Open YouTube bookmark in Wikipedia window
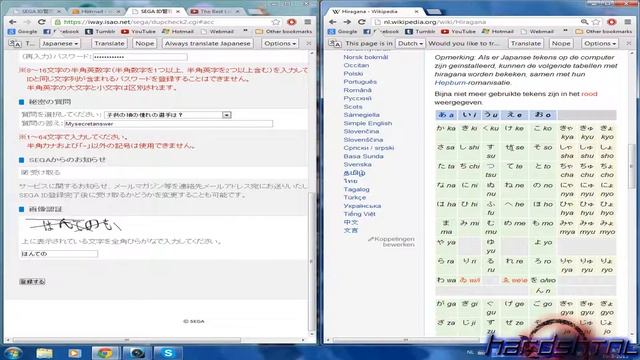The image size is (640, 360). click(x=458, y=31)
